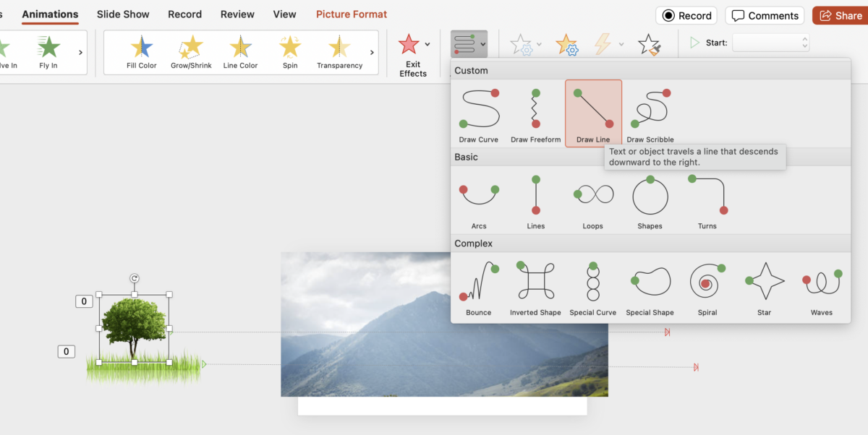Apply the Transparency emphasis effect
Screen dimensions: 868x435
(339, 52)
